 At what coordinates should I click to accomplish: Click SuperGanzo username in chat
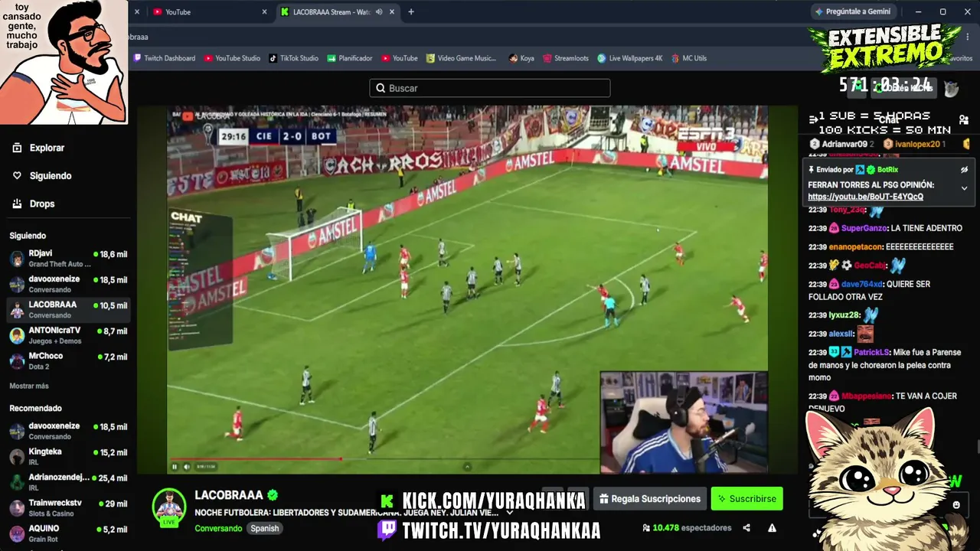click(x=864, y=228)
